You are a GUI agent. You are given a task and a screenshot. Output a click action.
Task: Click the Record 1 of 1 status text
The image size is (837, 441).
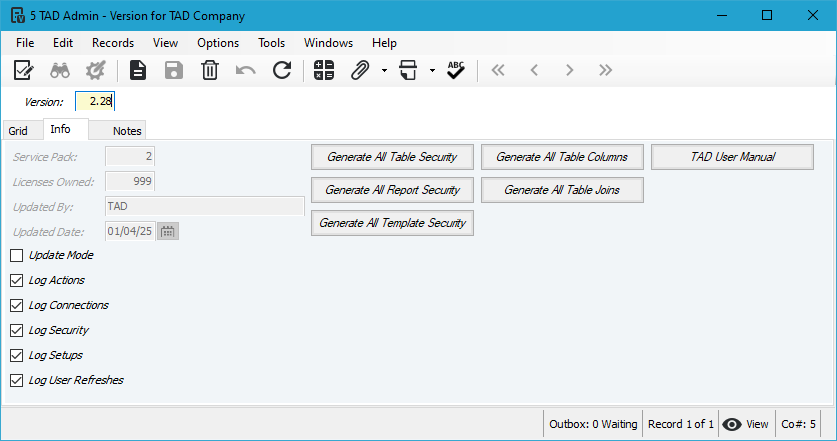tap(681, 424)
